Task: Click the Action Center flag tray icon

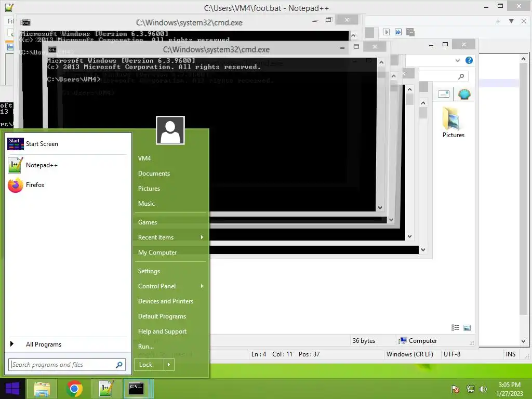Action: 455,389
